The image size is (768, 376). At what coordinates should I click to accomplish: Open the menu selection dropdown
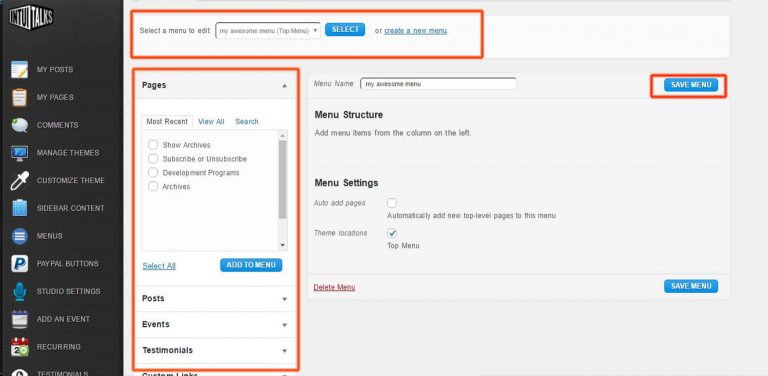pyautogui.click(x=268, y=30)
